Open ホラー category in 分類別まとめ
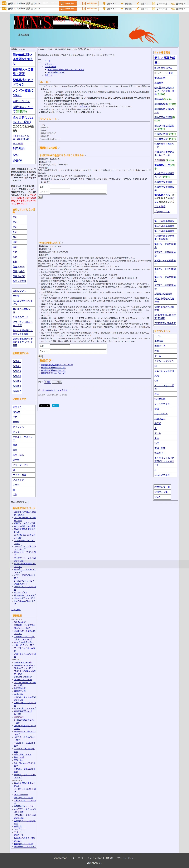This screenshot has height=868, width=189. [x=16, y=485]
